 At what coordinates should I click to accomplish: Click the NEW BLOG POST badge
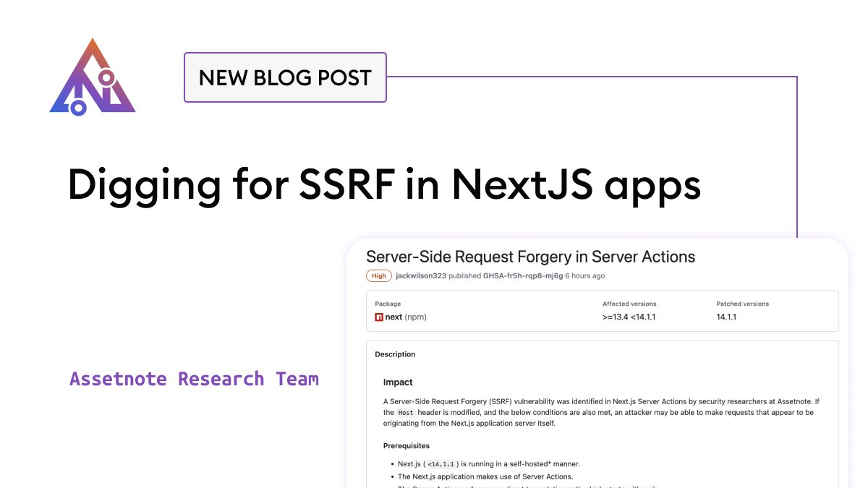coord(285,77)
